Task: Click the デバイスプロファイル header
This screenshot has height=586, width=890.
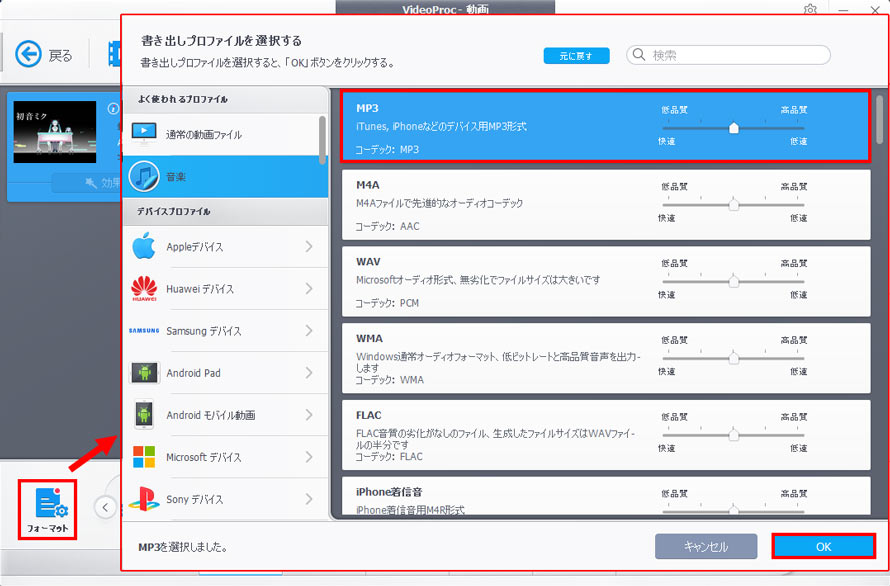Action: tap(225, 211)
